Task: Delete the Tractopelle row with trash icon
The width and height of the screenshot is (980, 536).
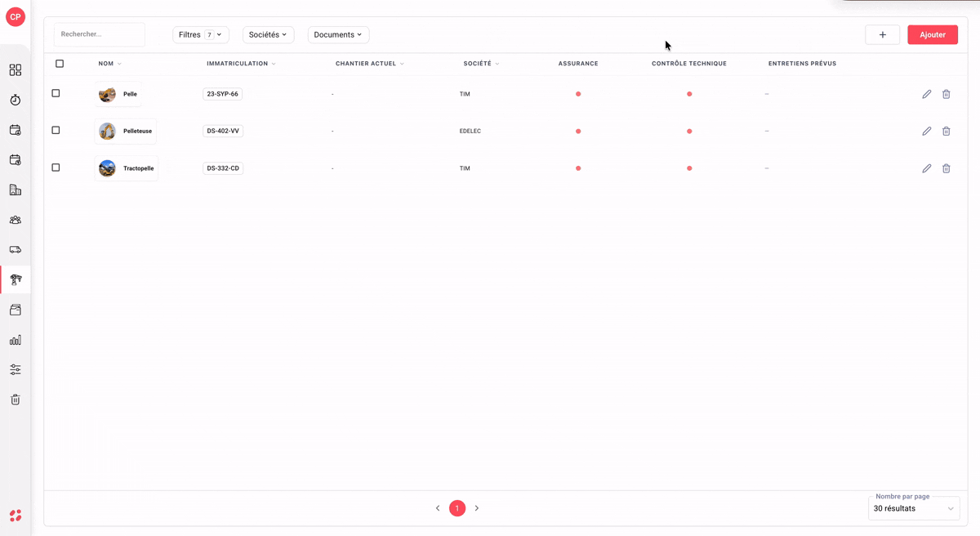Action: [947, 168]
